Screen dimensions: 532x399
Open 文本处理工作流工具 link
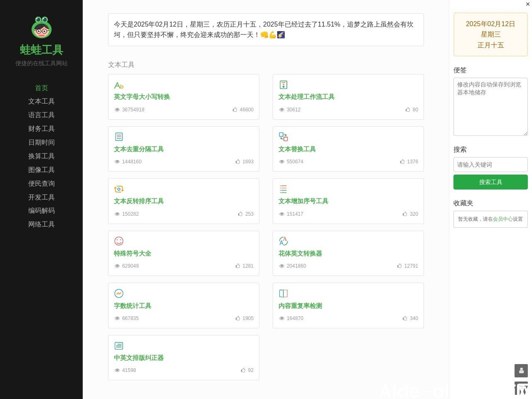point(306,97)
